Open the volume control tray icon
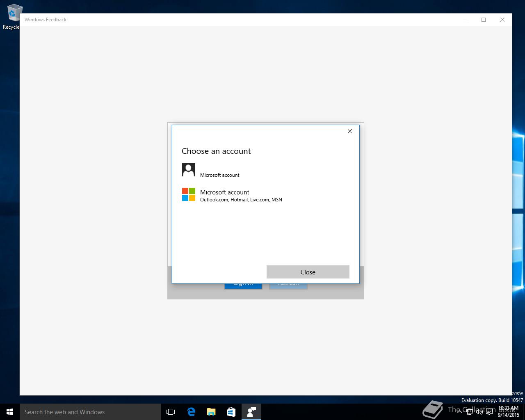Viewport: 525px width, 420px height. 479,412
